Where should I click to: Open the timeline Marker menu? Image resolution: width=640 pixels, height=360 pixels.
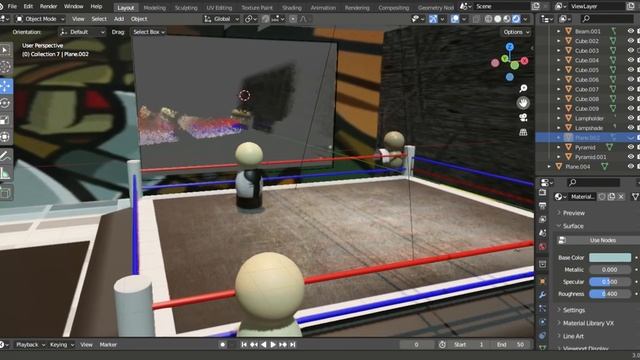coord(108,345)
